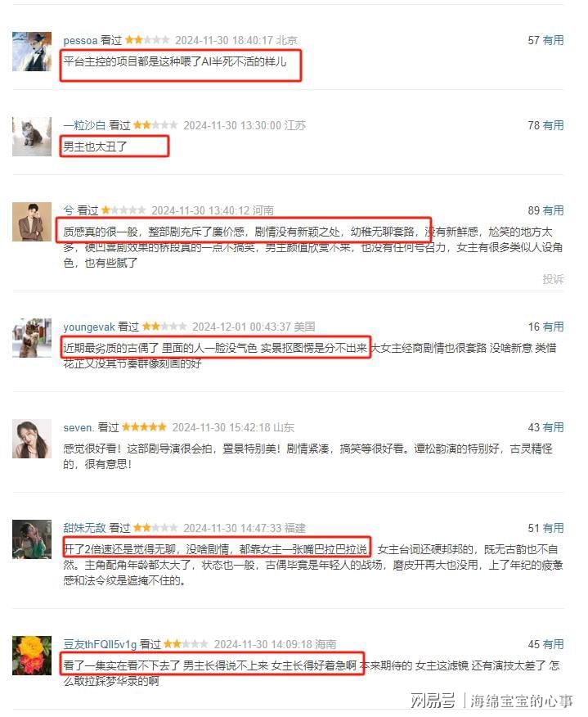Image resolution: width=588 pixels, height=717 pixels.
Task: Go to seven.'s profile link
Action: click(x=79, y=427)
